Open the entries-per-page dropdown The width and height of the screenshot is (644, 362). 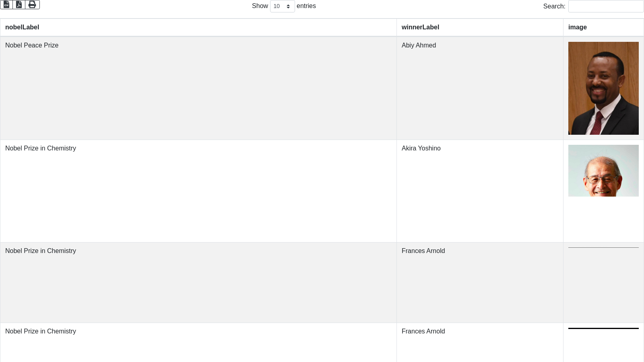[x=282, y=6]
